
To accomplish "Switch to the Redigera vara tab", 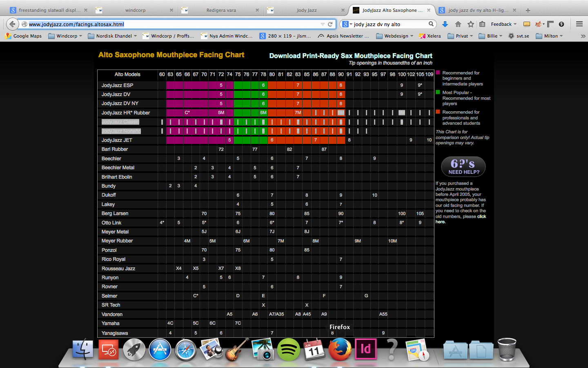I will click(221, 10).
